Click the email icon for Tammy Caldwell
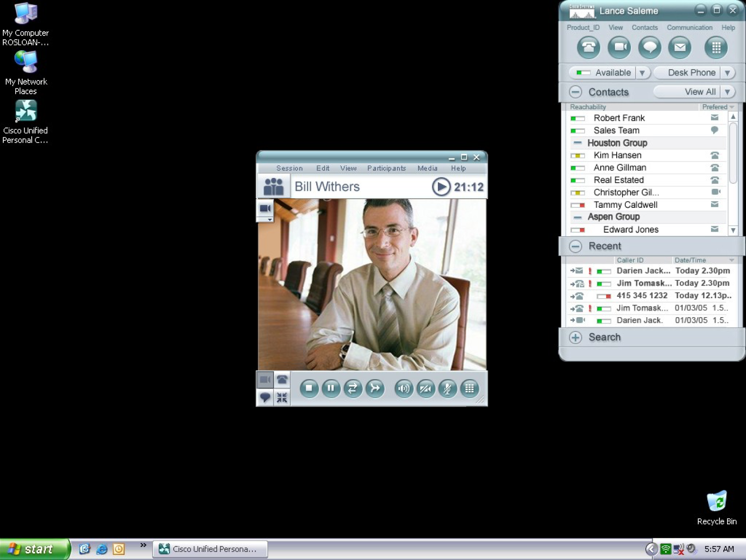 click(715, 204)
